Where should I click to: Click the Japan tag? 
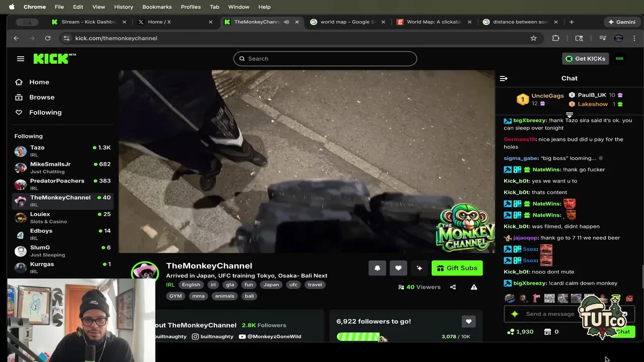(271, 285)
